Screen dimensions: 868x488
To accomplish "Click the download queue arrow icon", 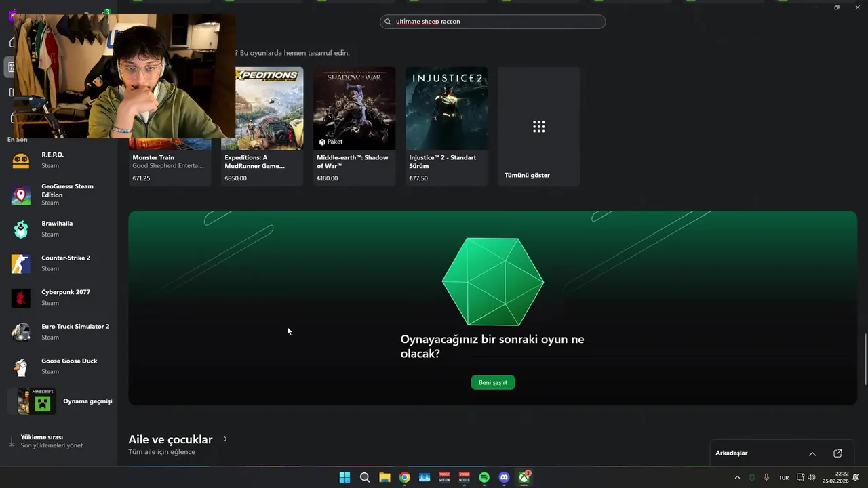I will click(x=12, y=441).
